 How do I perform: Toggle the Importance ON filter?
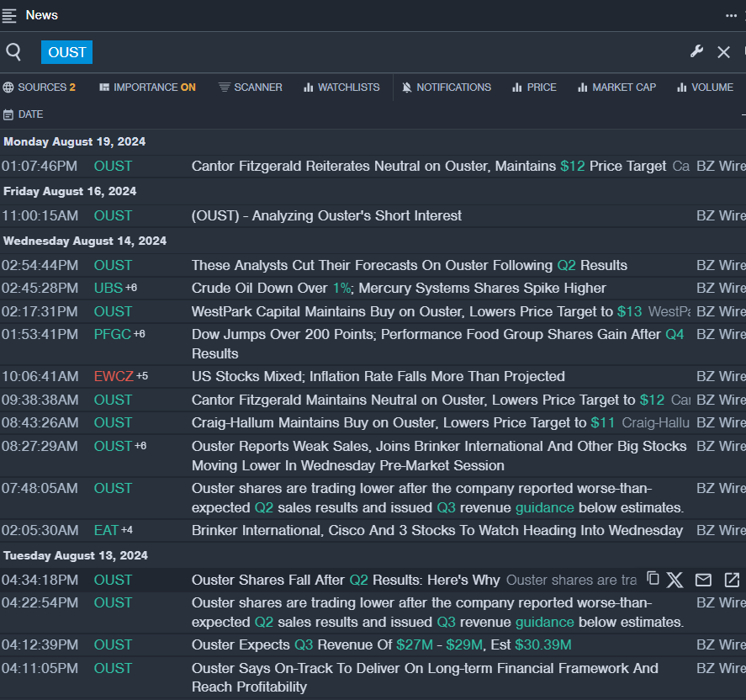pyautogui.click(x=147, y=87)
